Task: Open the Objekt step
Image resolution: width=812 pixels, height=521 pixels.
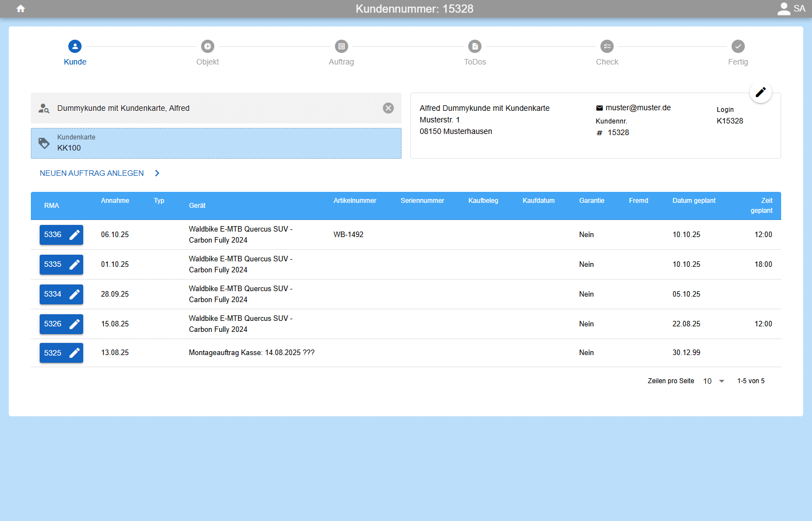Action: (x=208, y=47)
